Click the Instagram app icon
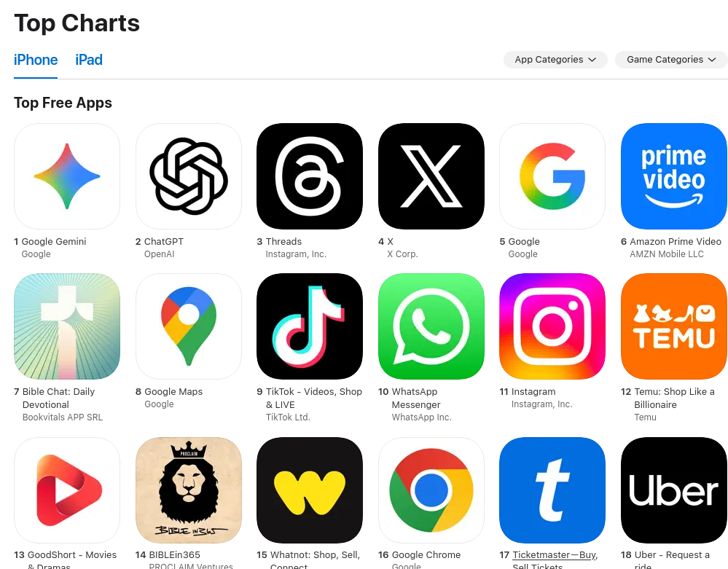 point(552,326)
